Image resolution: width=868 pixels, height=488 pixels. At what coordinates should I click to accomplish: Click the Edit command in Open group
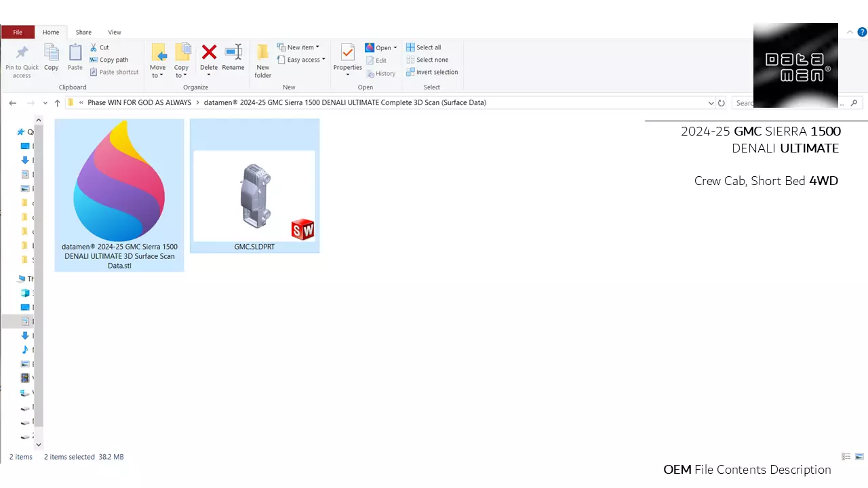click(x=376, y=60)
